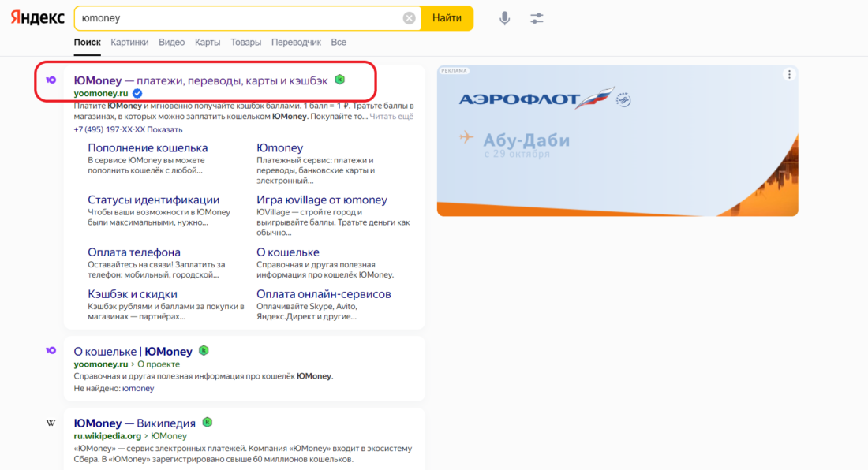The image size is (868, 470).
Task: Click the Wikipedia favicon W icon
Action: [51, 423]
